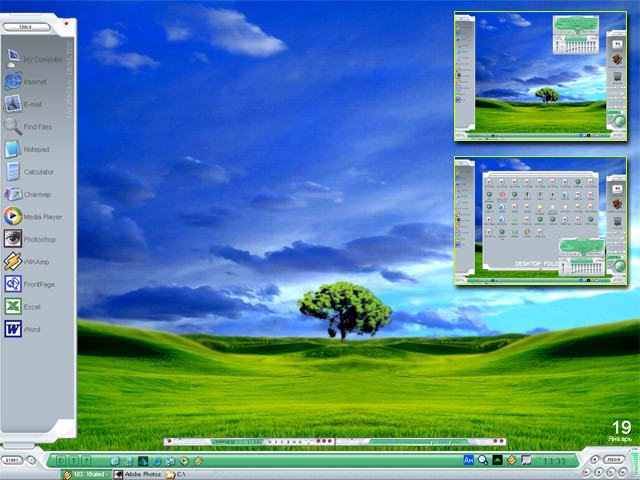Image resolution: width=640 pixels, height=480 pixels.
Task: Open Excel from the sidebar
Action: point(22,307)
